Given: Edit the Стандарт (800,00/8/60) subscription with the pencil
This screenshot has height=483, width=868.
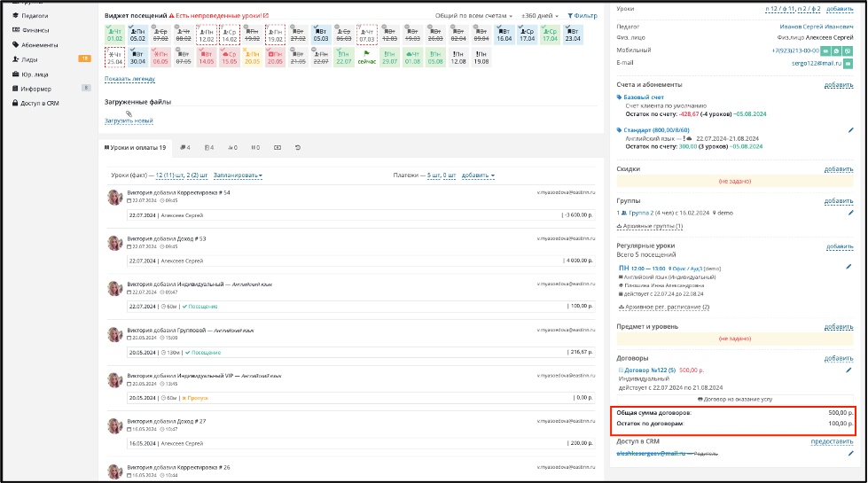Looking at the screenshot, I should pyautogui.click(x=850, y=130).
